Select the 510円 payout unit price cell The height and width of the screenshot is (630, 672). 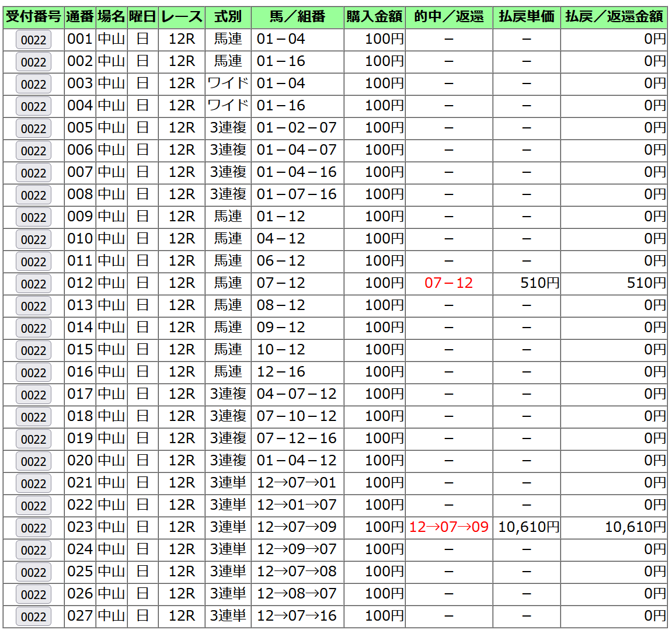[x=539, y=283]
